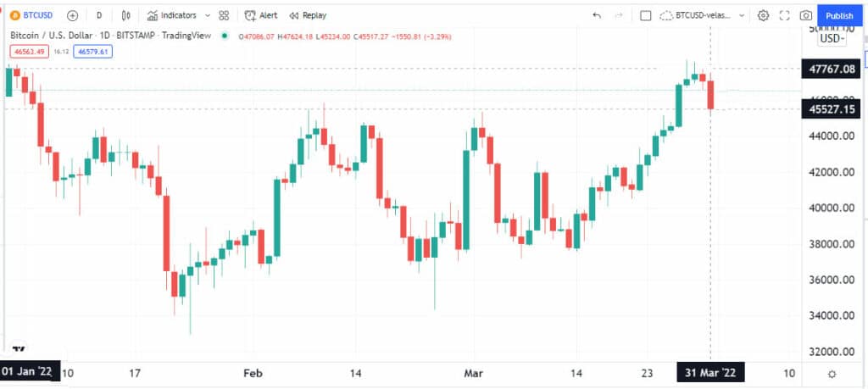Open the indicator templates grid icon
Viewport: 868px width, 389px height.
tap(224, 15)
